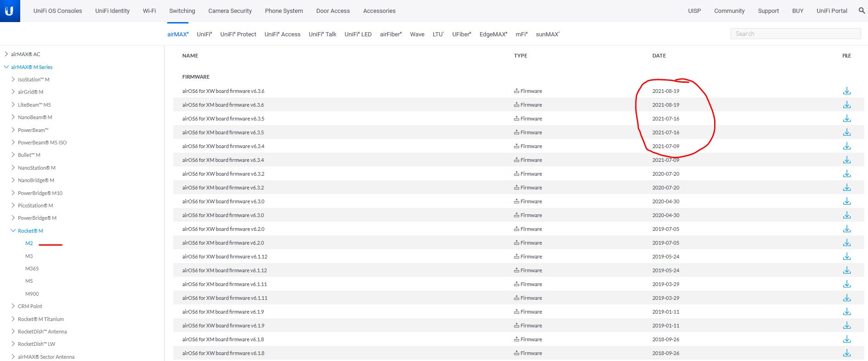Switch to the UniFi Protect product tab
868x361 pixels.
point(238,34)
